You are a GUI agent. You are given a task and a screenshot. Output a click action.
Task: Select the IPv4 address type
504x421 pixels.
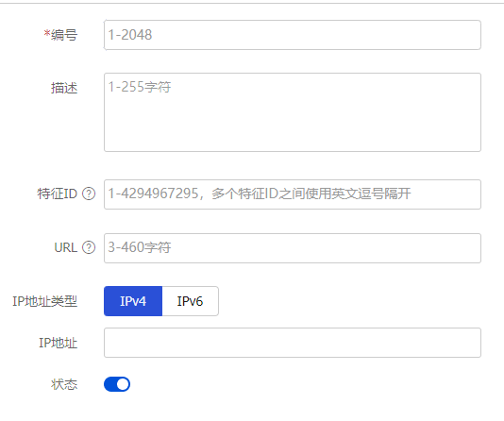pos(133,301)
